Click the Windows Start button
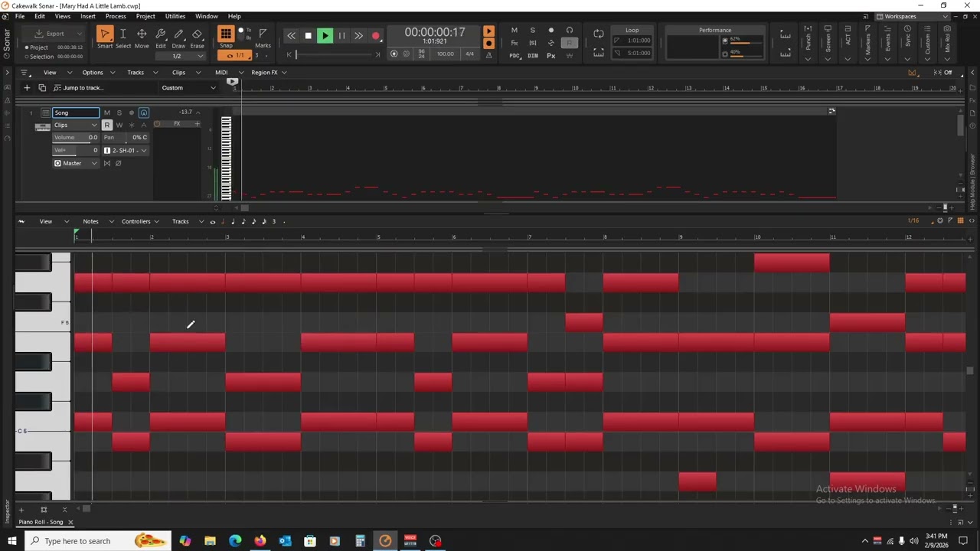 (11, 541)
